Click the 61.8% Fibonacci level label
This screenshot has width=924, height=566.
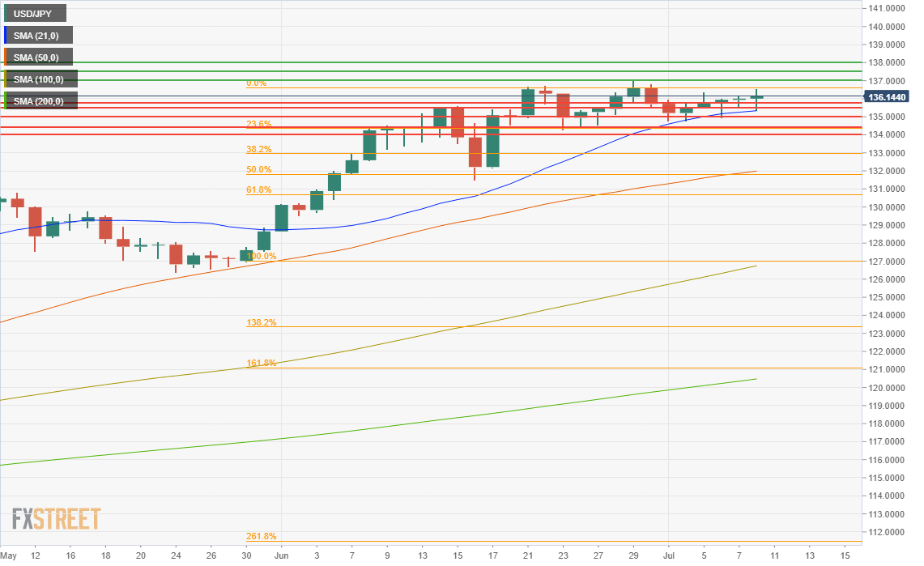(x=258, y=189)
